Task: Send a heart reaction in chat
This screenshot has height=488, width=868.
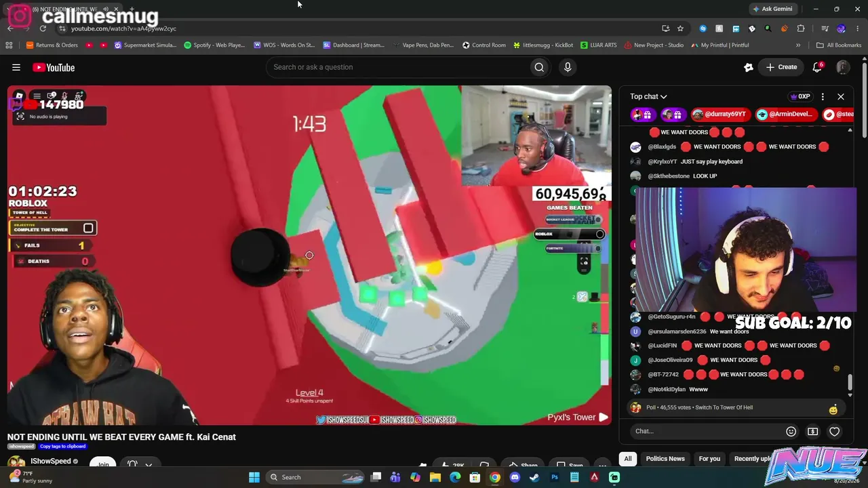Action: 835,431
